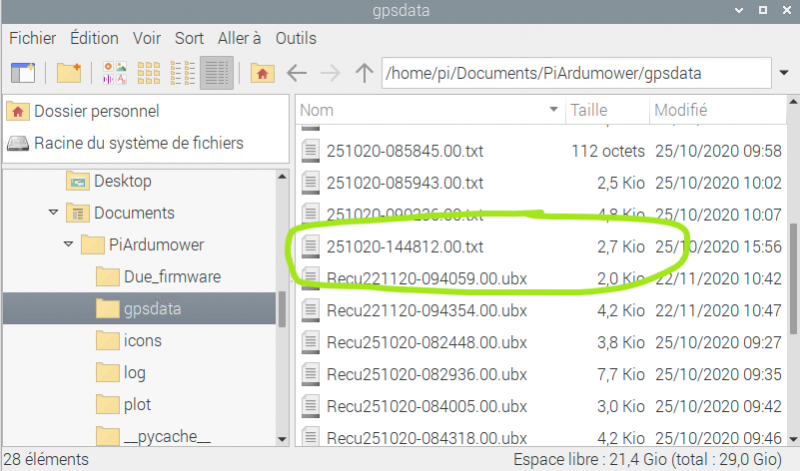Click file list scroll-down arrow
Viewport: 800px width, 471px height.
click(793, 439)
